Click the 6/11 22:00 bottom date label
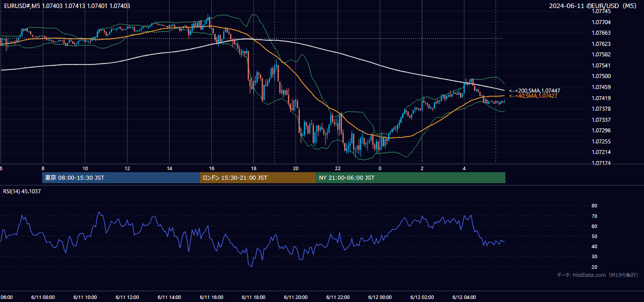The width and height of the screenshot is (644, 302). pos(338,297)
